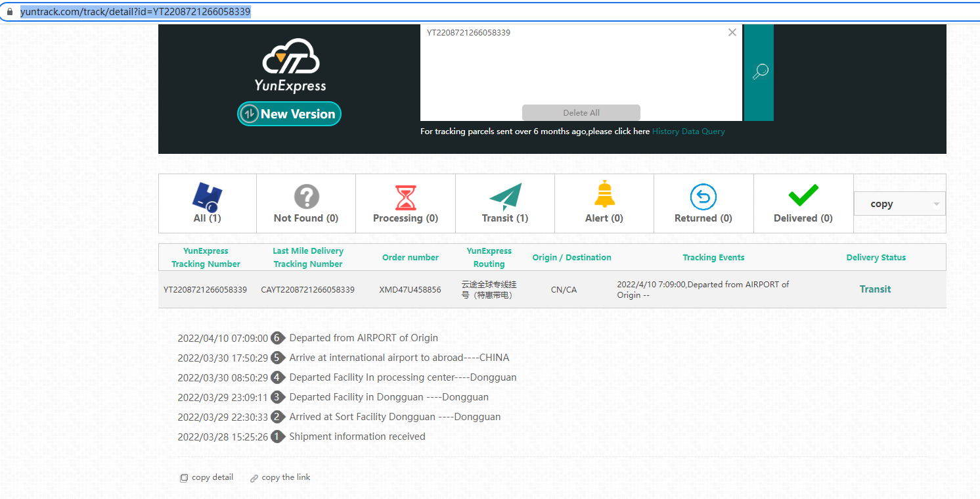The image size is (980, 499).
Task: Clear tracking number with X icon
Action: (732, 32)
